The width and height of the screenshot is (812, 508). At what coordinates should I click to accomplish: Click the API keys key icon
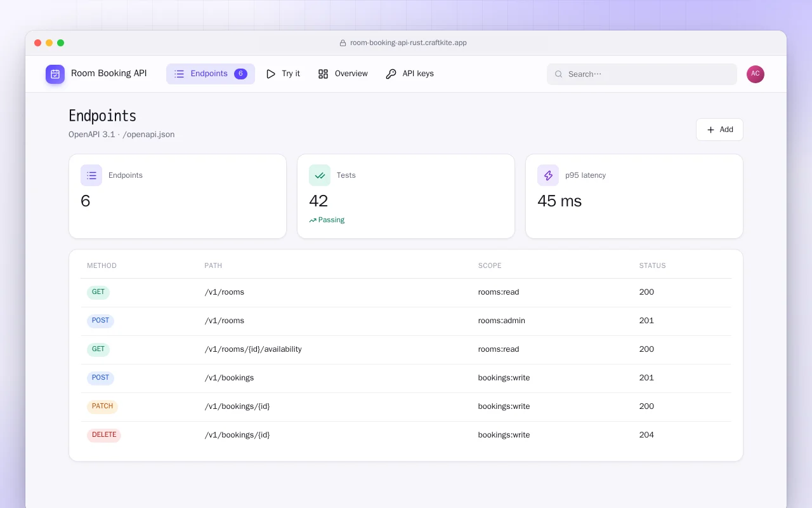[391, 74]
